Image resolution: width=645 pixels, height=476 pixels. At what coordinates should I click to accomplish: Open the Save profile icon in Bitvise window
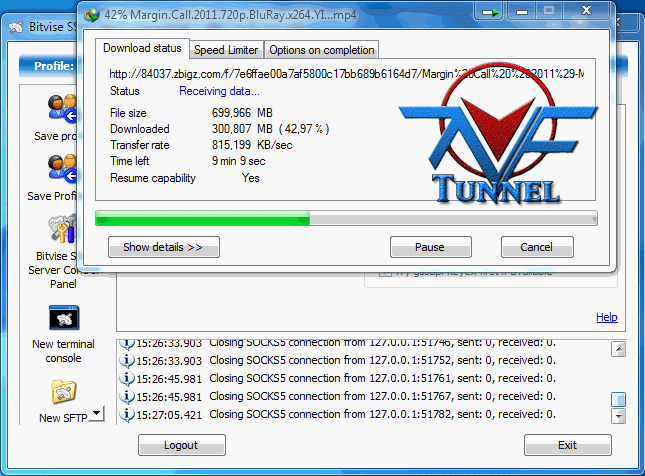click(63, 109)
